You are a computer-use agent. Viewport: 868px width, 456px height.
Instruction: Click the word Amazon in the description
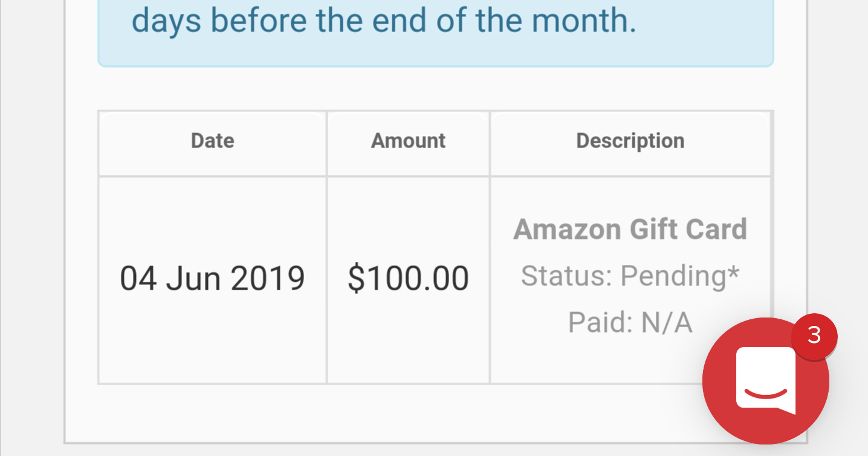coord(567,229)
